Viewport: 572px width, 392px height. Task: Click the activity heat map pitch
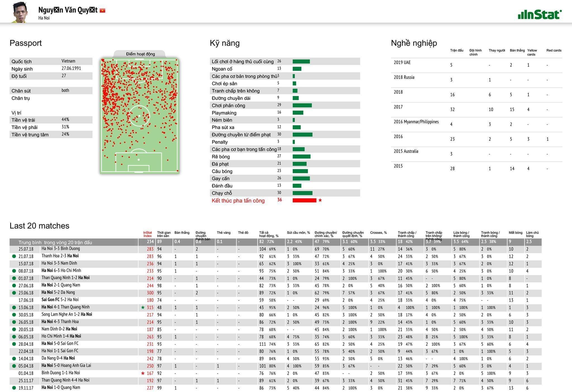pos(139,116)
